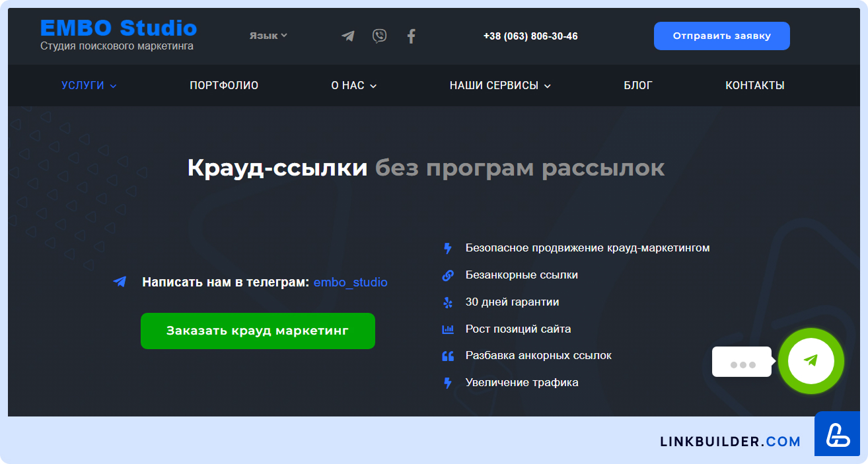Expand the УСЛУГИ menu dropdown
This screenshot has height=464, width=868.
pos(89,86)
